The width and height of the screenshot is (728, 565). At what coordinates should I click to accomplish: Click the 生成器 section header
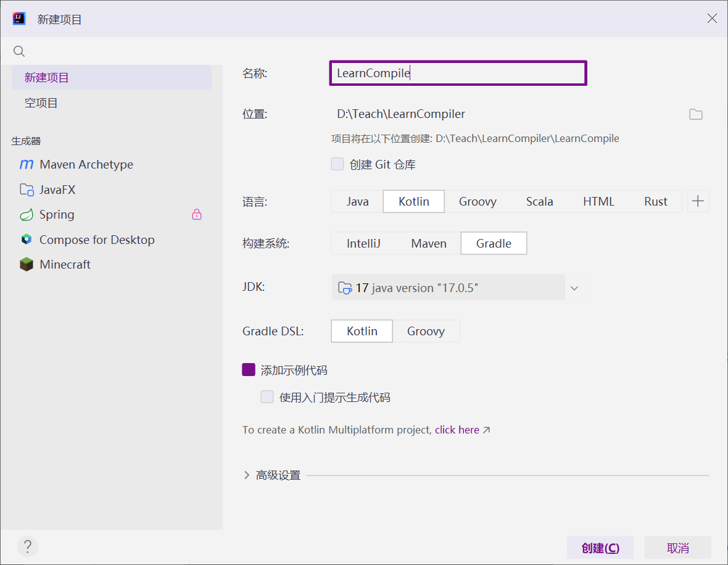pos(26,141)
